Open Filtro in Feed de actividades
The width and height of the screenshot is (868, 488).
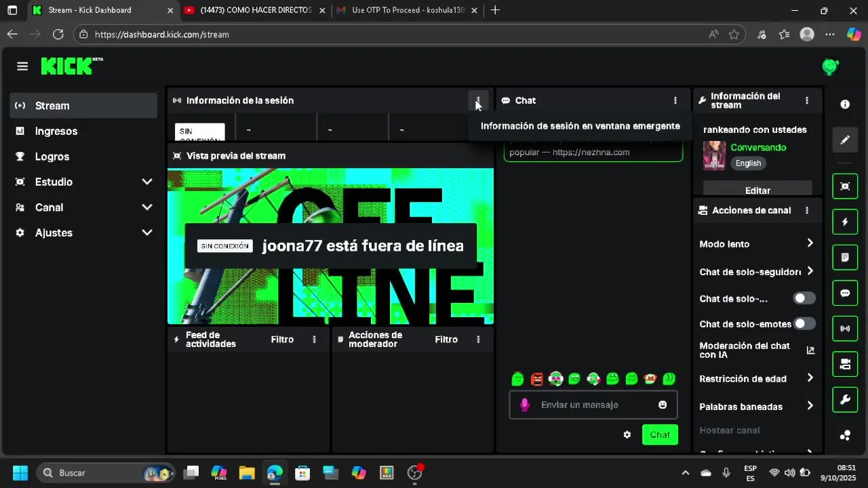282,340
